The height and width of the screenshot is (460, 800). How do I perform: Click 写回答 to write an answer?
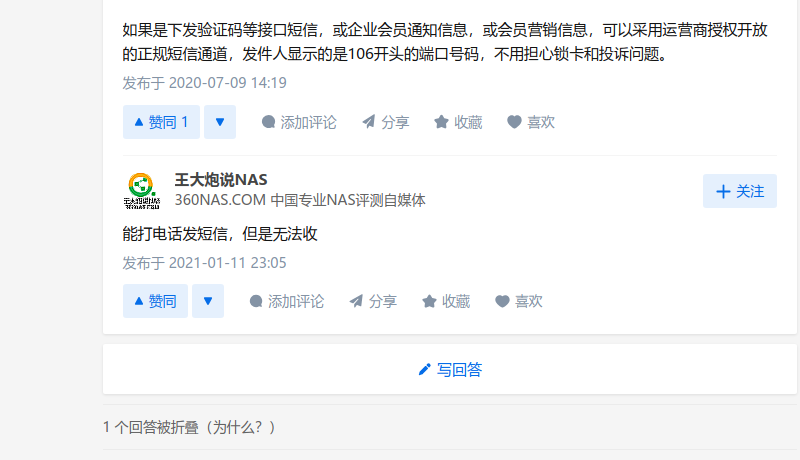click(x=450, y=369)
